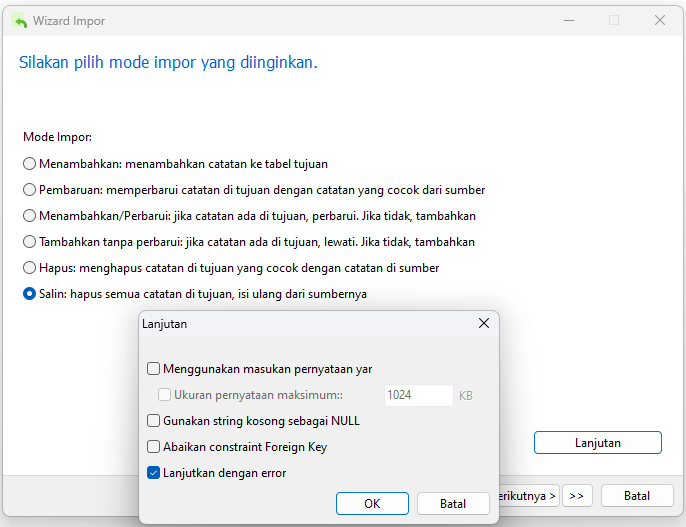Click Batal in the Lanjutan dialog
The image size is (686, 527).
[453, 504]
